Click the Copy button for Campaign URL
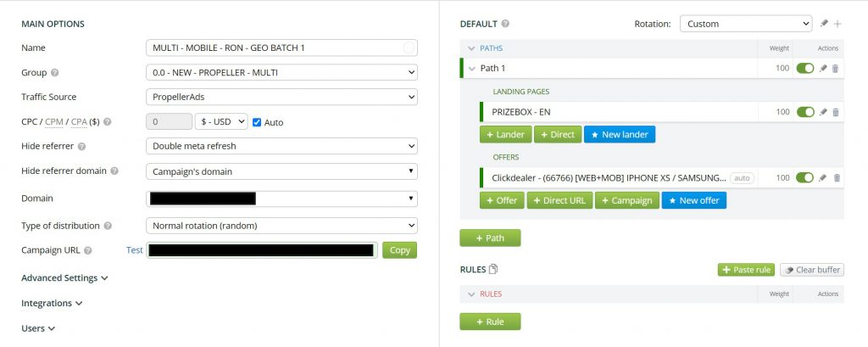The width and height of the screenshot is (868, 347). 399,250
